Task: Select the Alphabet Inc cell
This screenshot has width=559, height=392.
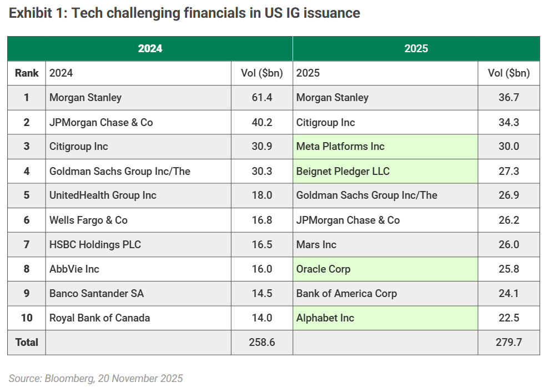Action: (325, 318)
